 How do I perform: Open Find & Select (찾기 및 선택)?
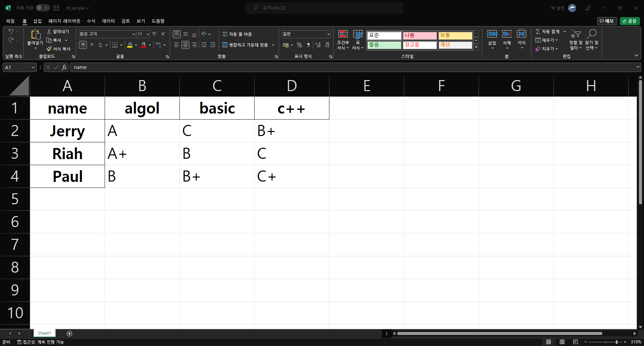[x=592, y=40]
